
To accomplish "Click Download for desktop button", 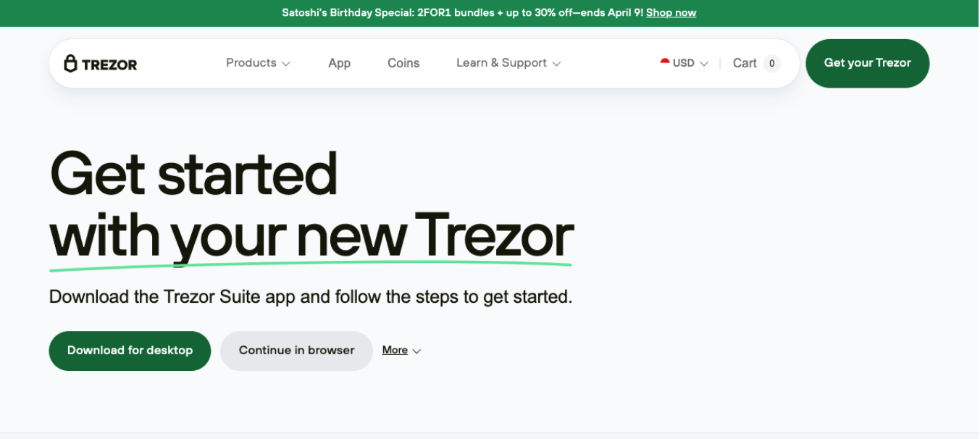I will pyautogui.click(x=130, y=351).
